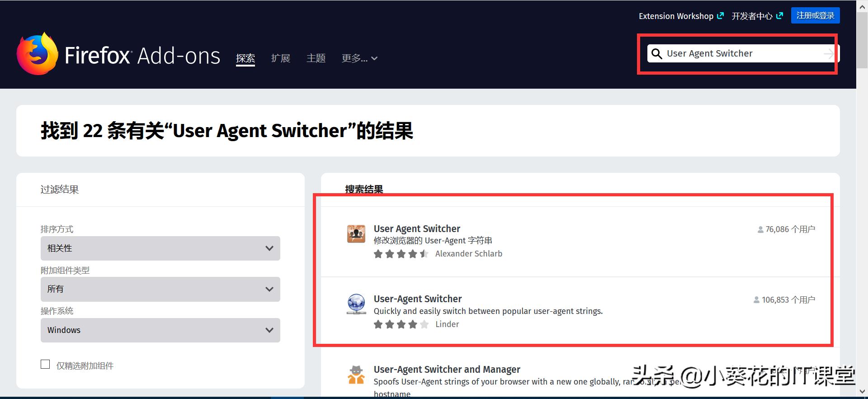This screenshot has width=868, height=399.
Task: Go to the 探索 tab
Action: tap(245, 58)
